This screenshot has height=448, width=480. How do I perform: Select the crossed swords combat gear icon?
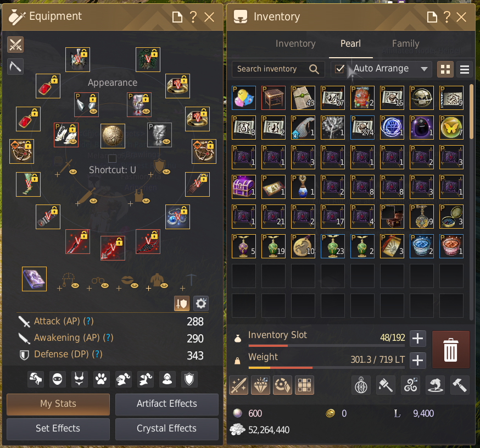15,45
